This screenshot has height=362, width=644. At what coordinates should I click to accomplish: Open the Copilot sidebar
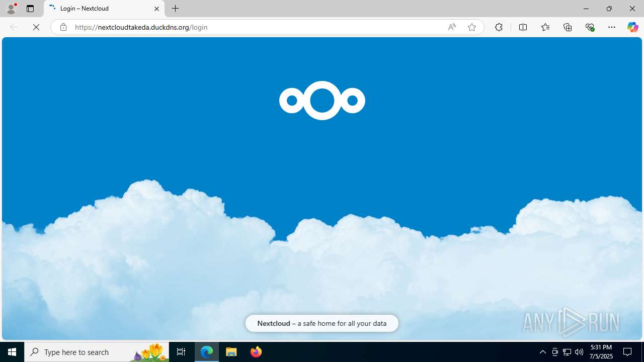(632, 27)
